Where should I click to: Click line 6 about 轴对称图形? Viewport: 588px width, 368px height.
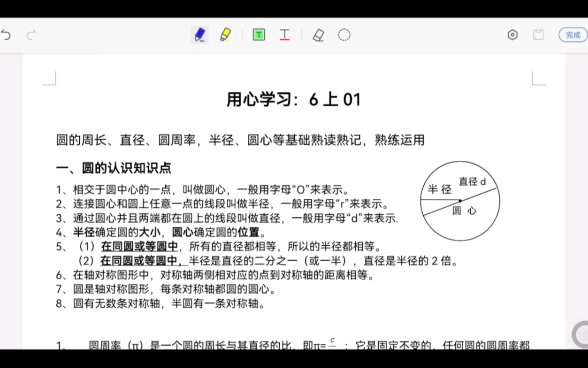215,275
